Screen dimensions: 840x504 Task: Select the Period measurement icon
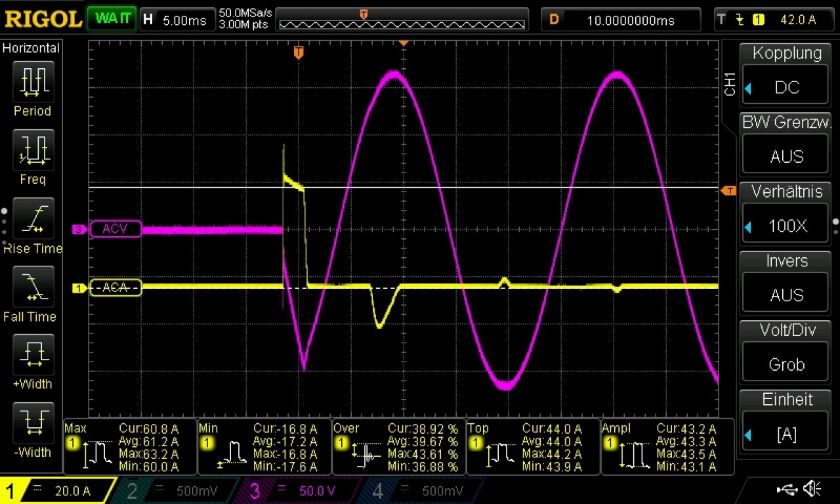[33, 82]
